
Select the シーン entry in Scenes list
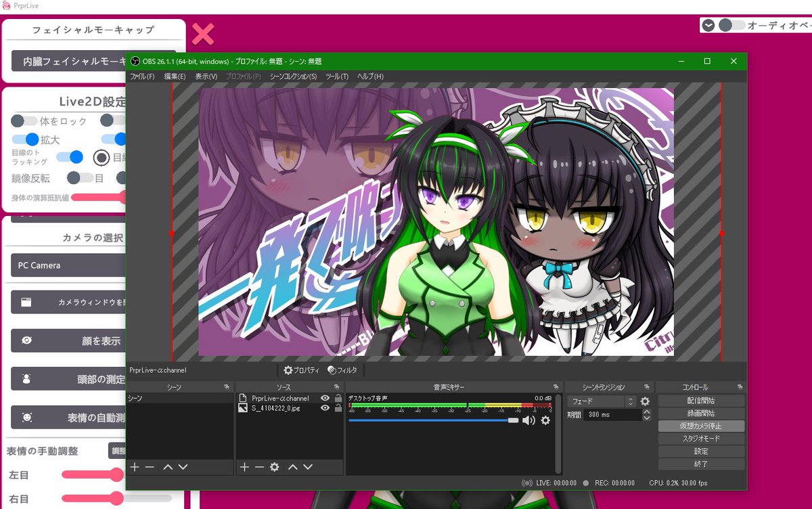point(180,399)
